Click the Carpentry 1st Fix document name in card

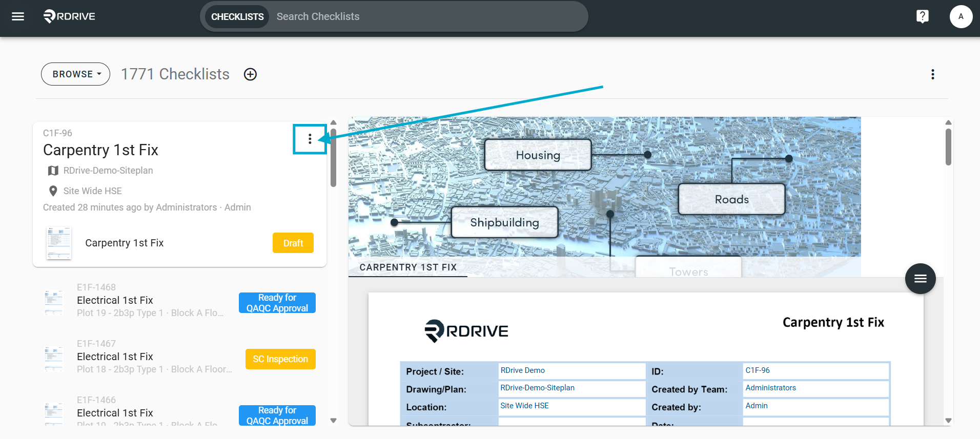(x=125, y=243)
